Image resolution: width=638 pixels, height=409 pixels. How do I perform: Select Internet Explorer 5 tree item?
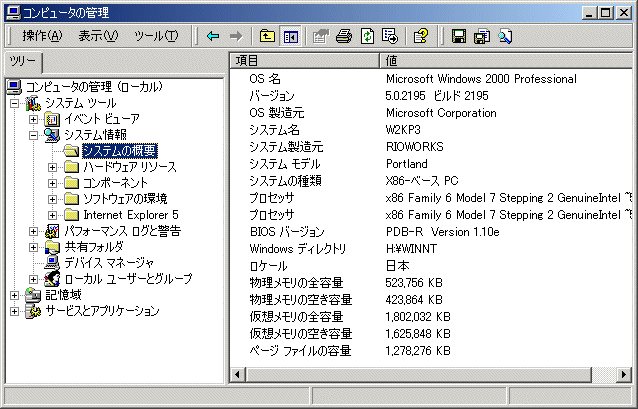(x=131, y=214)
